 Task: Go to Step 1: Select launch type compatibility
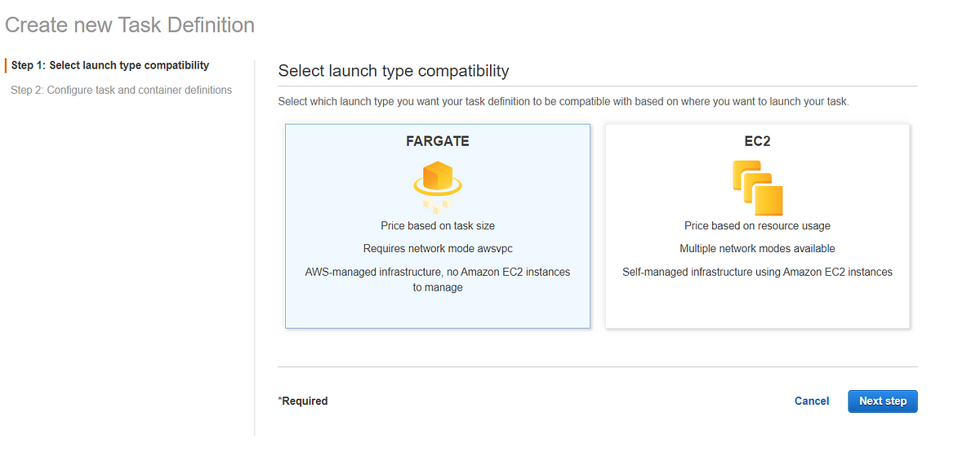tap(110, 65)
